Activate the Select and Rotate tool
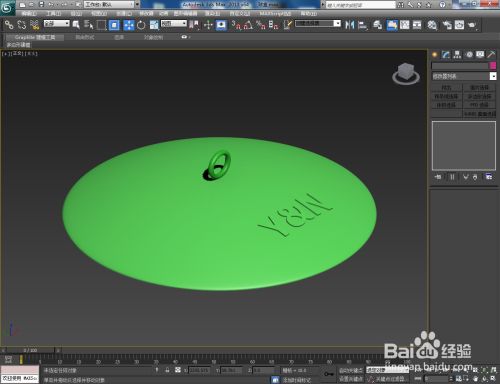Screen dimensions: 500x384 pyautogui.click(x=141, y=25)
